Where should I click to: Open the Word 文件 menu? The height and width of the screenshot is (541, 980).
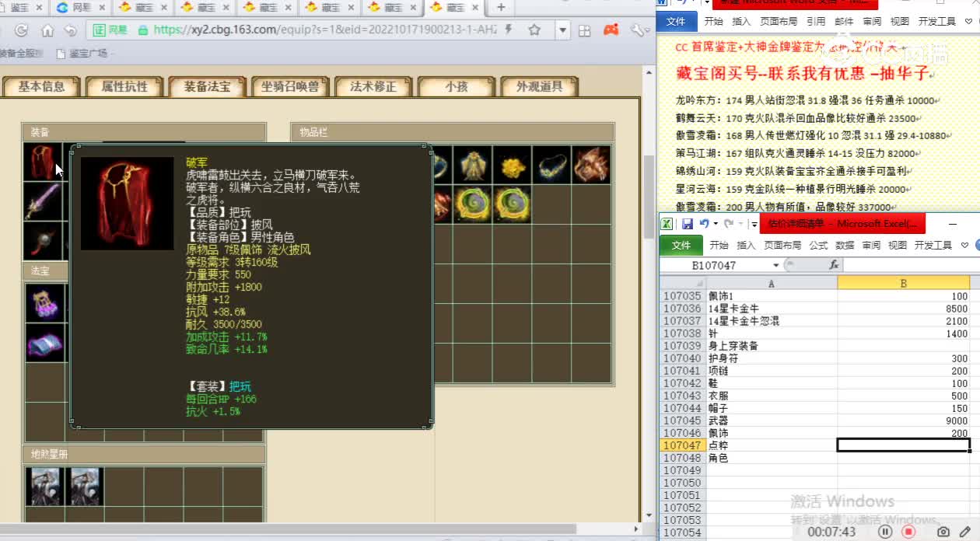pyautogui.click(x=676, y=22)
